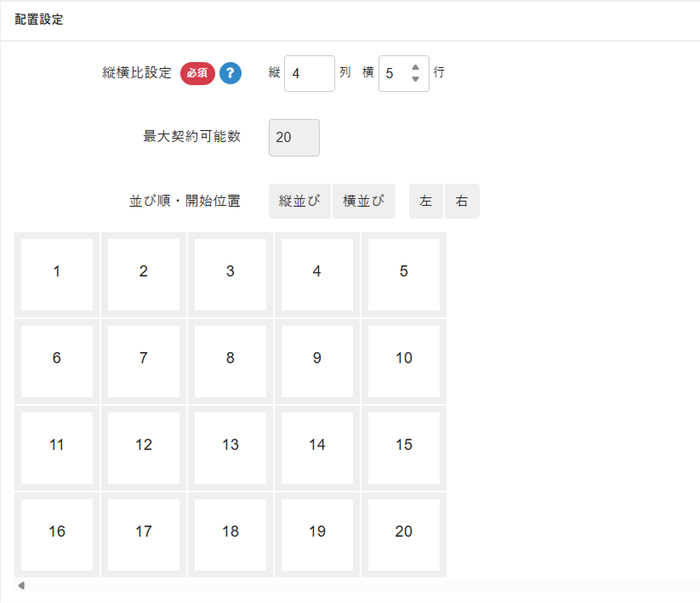
Task: Select grid cell number 13
Action: (x=230, y=448)
